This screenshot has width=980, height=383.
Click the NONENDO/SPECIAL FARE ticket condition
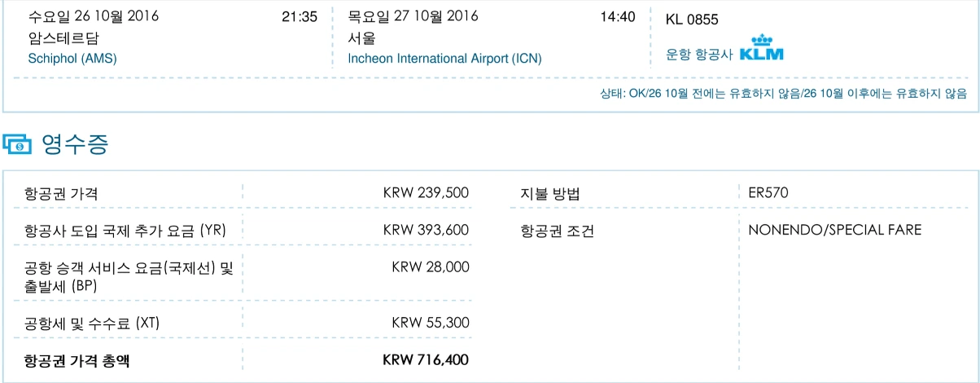coord(835,230)
